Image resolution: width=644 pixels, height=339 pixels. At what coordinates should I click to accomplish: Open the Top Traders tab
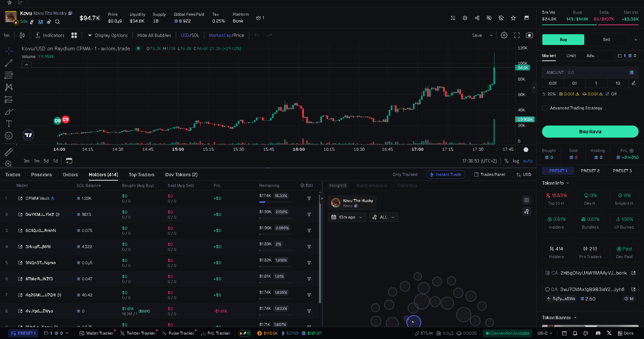[142, 175]
